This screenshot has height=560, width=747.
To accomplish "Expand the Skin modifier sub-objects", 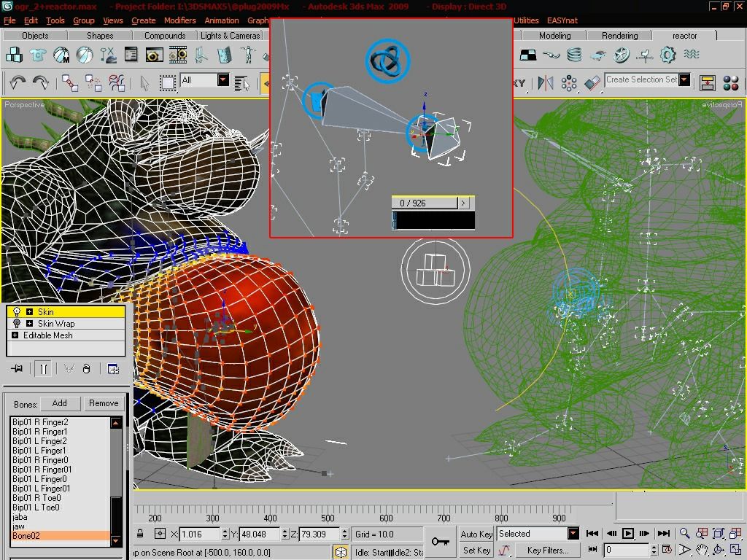I will (x=29, y=312).
